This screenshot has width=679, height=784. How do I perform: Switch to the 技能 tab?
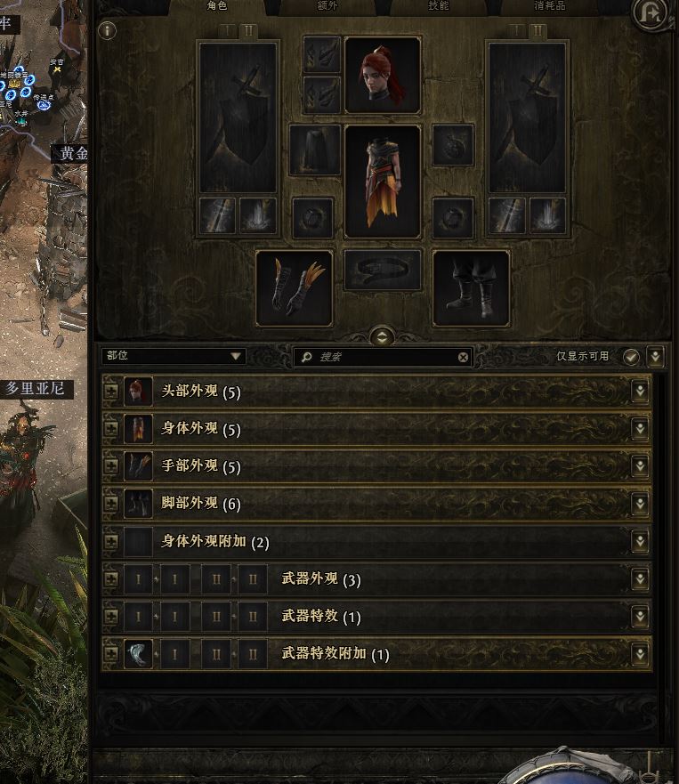(x=439, y=6)
